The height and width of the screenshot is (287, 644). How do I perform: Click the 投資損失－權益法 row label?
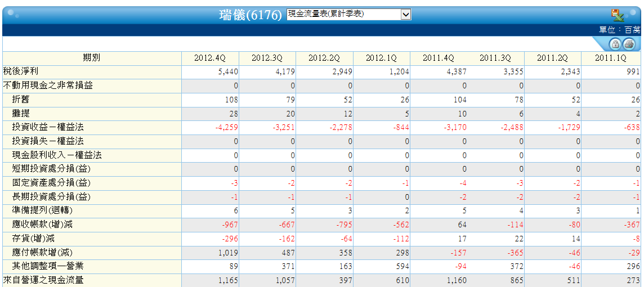[48, 141]
